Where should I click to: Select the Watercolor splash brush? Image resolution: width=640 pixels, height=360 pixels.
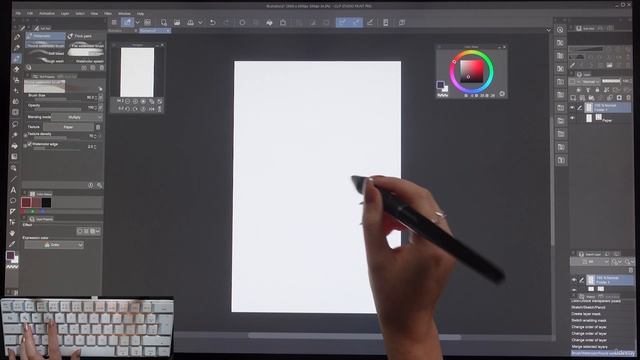tap(85, 61)
